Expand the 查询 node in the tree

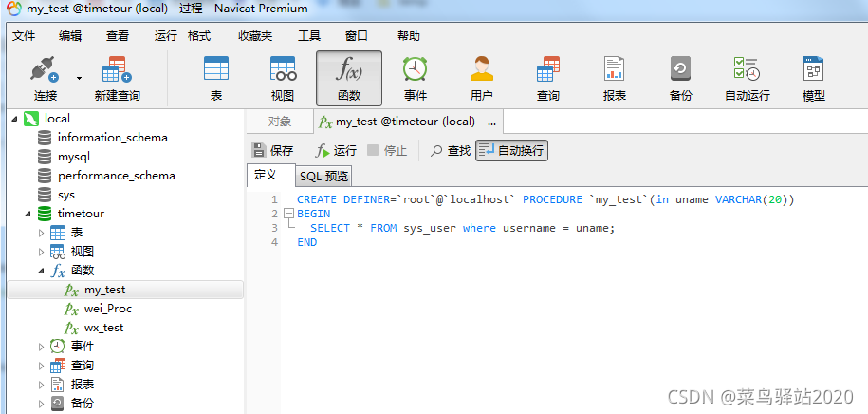pos(41,367)
